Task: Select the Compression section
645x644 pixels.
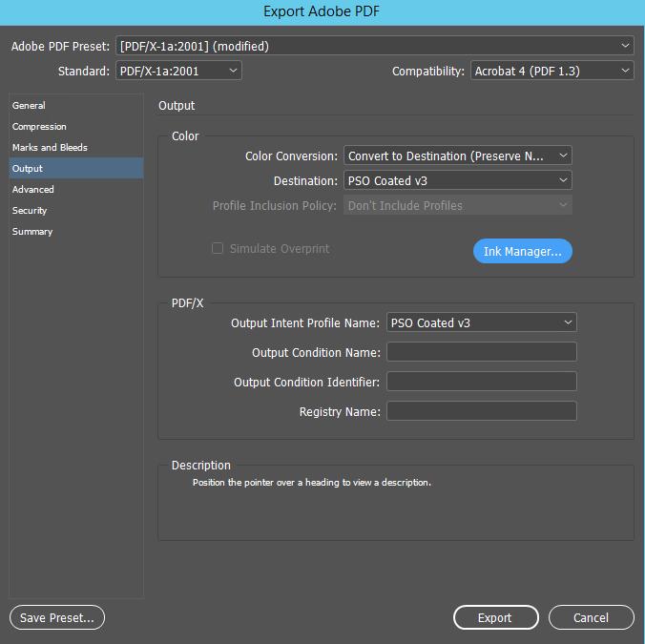Action: click(76, 126)
